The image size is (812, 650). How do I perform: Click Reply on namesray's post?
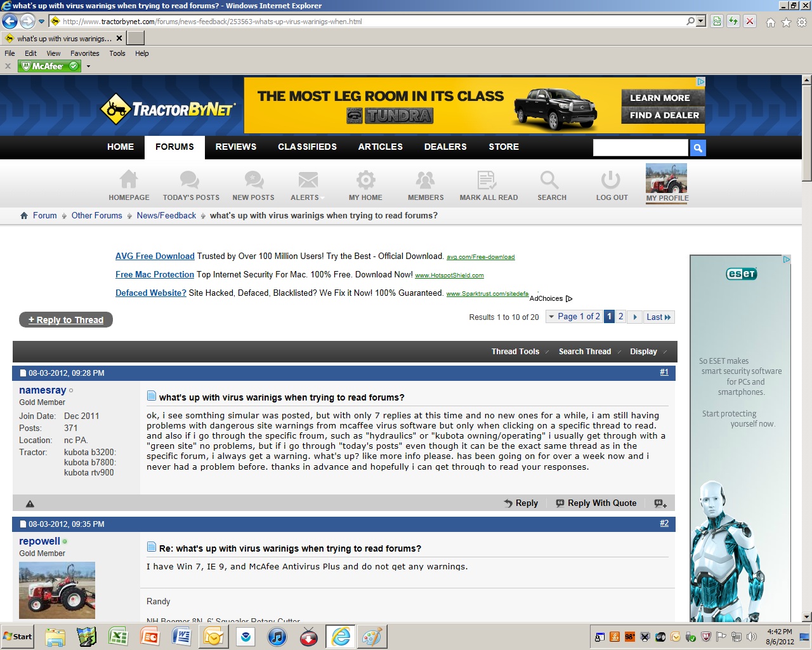(521, 503)
